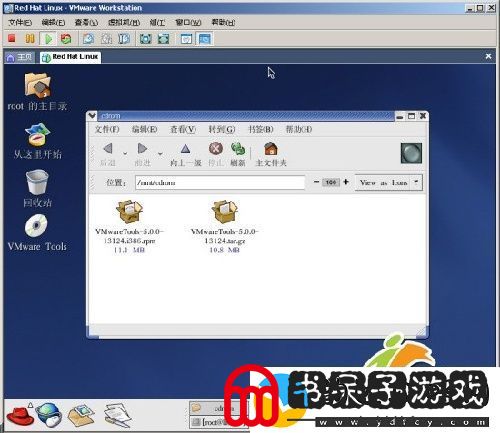Image resolution: width=500 pixels, height=433 pixels.
Task: Open the VMware Edit menu
Action: (x=53, y=22)
